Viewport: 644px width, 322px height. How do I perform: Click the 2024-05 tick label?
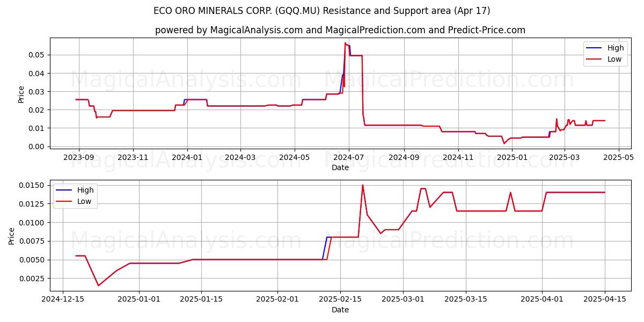point(294,157)
